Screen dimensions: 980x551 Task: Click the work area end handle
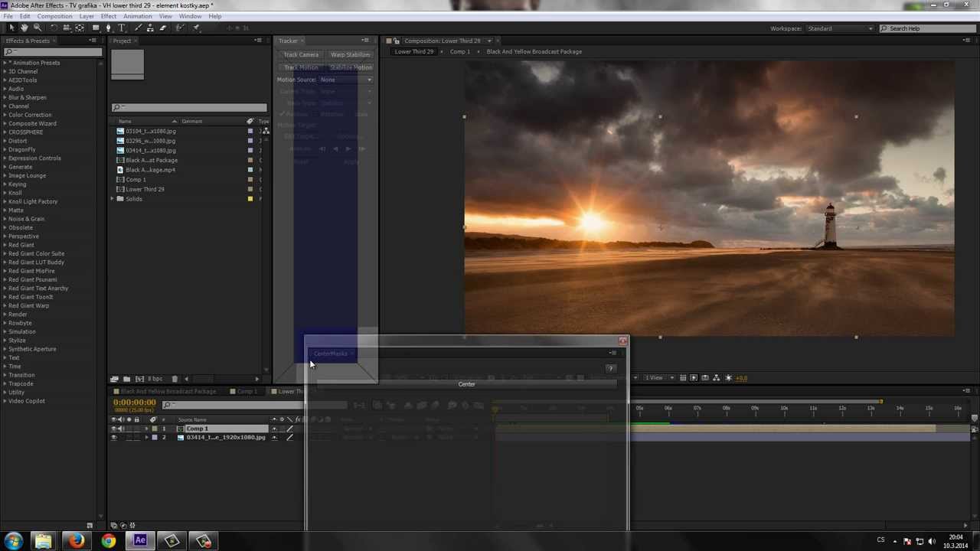click(880, 401)
